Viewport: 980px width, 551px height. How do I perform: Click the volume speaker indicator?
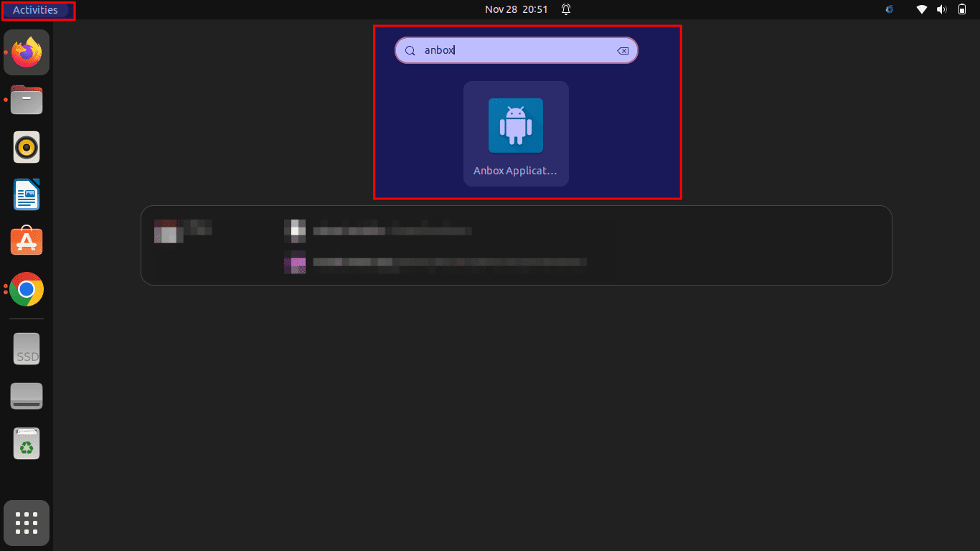[x=942, y=9]
